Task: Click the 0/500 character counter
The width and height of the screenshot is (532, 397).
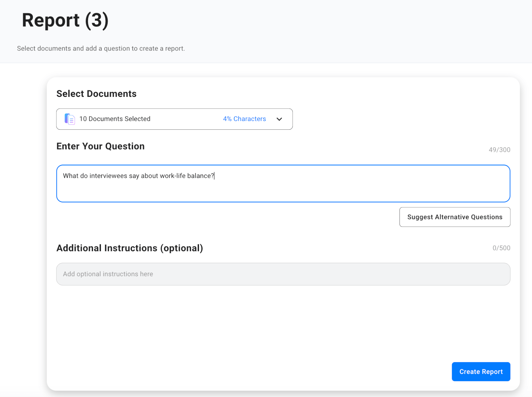Action: 501,248
